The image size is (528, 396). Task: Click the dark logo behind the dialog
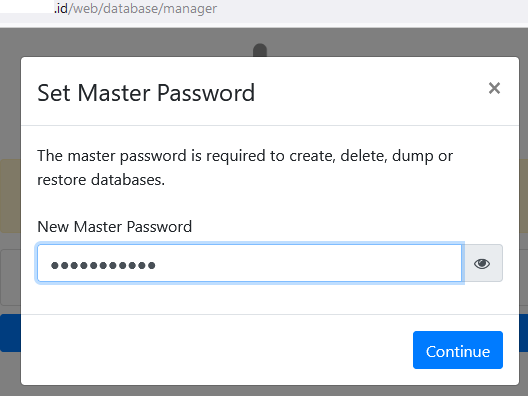[260, 50]
